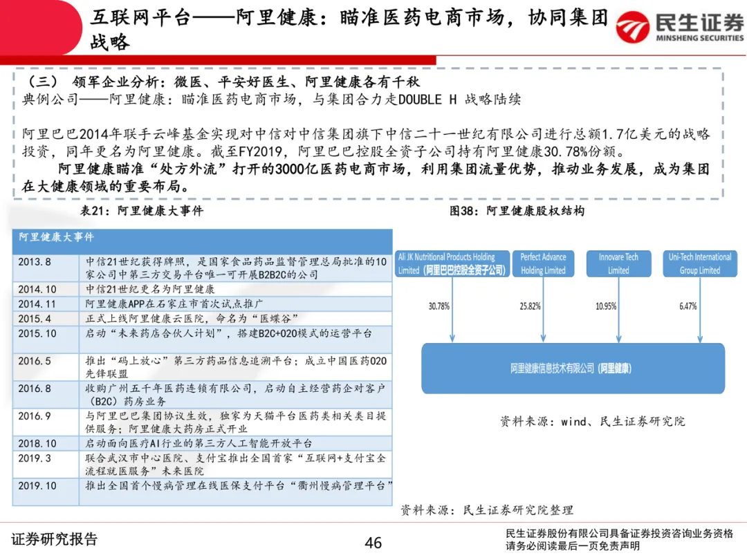
Task: Click the Minsheng Securities logo
Action: pyautogui.click(x=679, y=27)
